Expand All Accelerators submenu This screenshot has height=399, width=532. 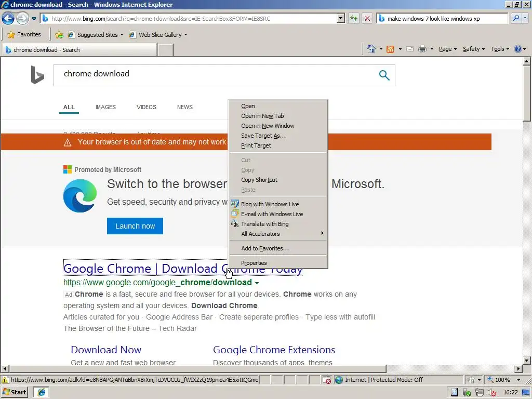coord(278,234)
